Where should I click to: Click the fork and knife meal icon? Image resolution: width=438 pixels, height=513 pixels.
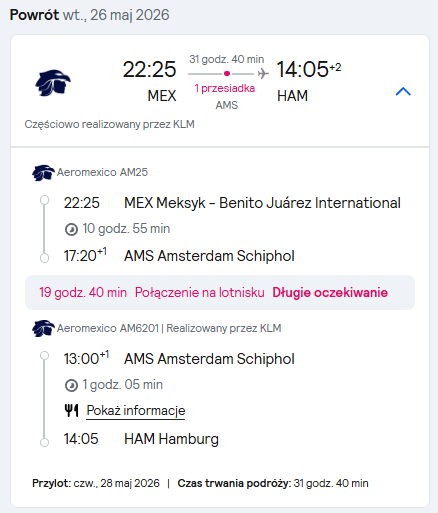pyautogui.click(x=71, y=410)
